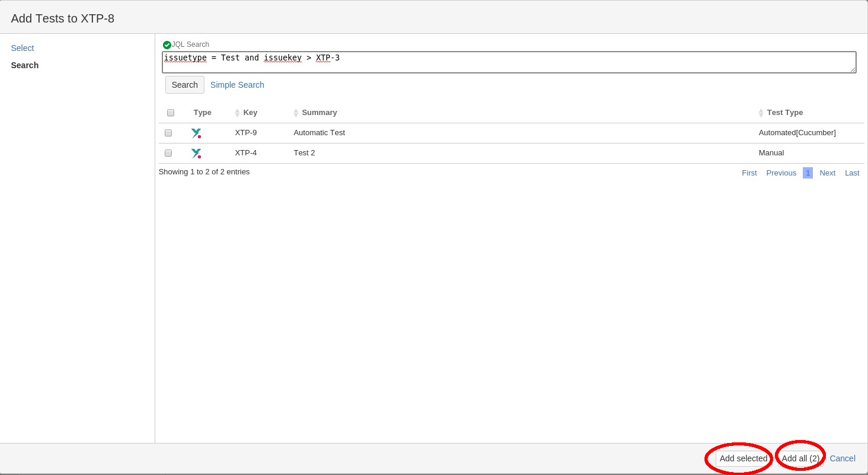Toggle the select-all checkbox in table header
The height and width of the screenshot is (475, 868).
(171, 113)
